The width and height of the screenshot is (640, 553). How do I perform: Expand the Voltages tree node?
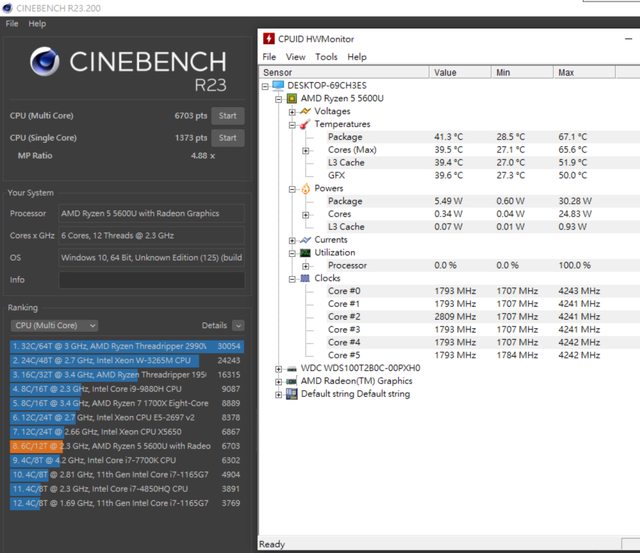point(292,112)
